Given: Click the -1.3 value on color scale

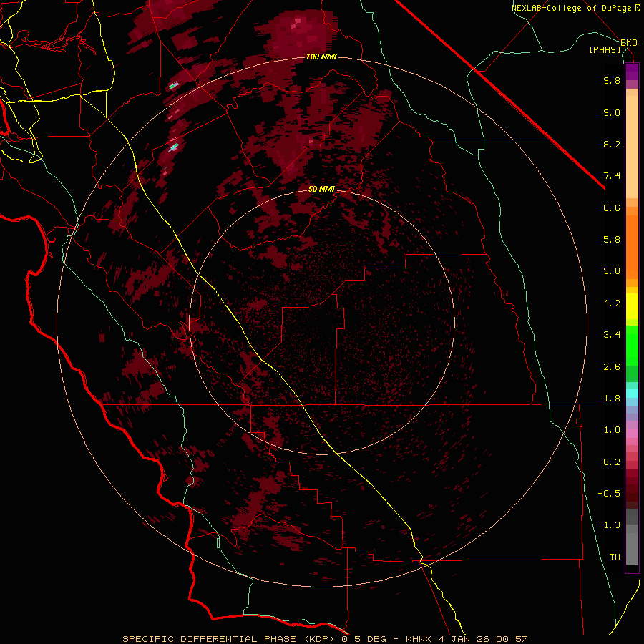Looking at the screenshot, I should pyautogui.click(x=609, y=525).
